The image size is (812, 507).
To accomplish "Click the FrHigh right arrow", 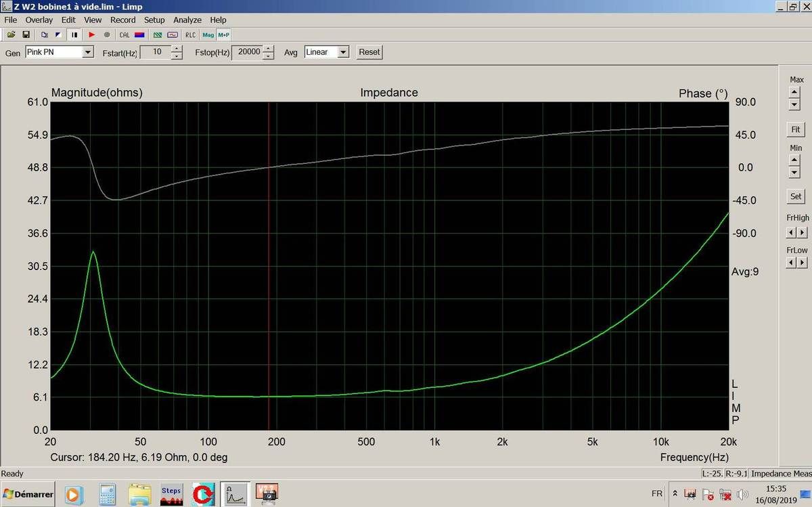I will [802, 232].
